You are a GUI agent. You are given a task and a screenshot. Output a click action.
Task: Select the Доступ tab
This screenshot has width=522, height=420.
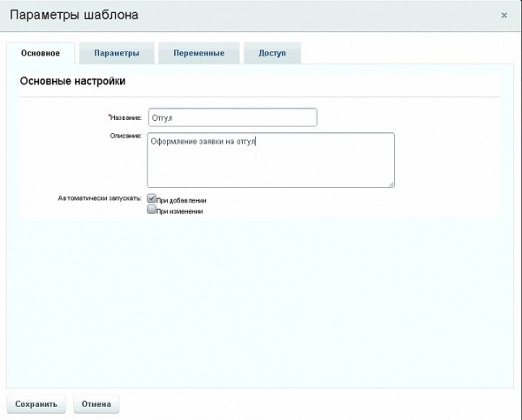(x=272, y=53)
